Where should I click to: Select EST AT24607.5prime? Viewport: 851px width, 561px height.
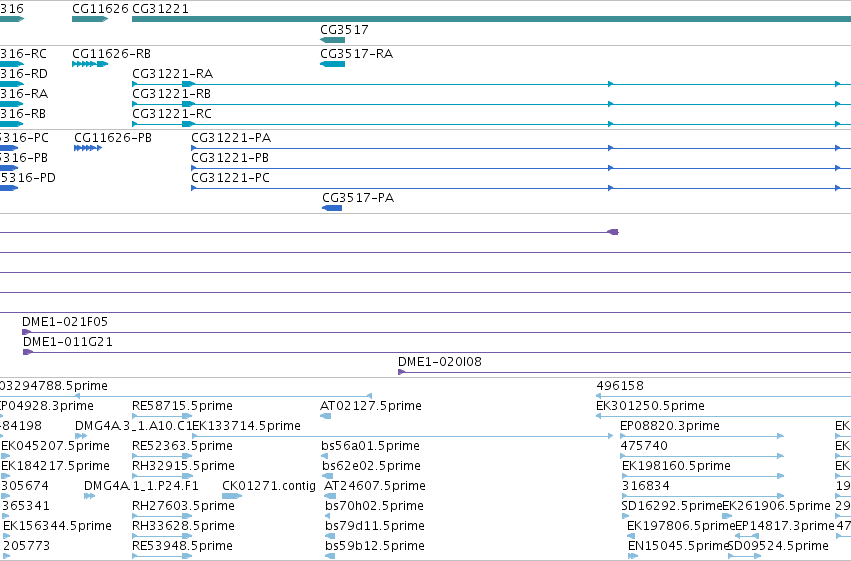pyautogui.click(x=375, y=486)
